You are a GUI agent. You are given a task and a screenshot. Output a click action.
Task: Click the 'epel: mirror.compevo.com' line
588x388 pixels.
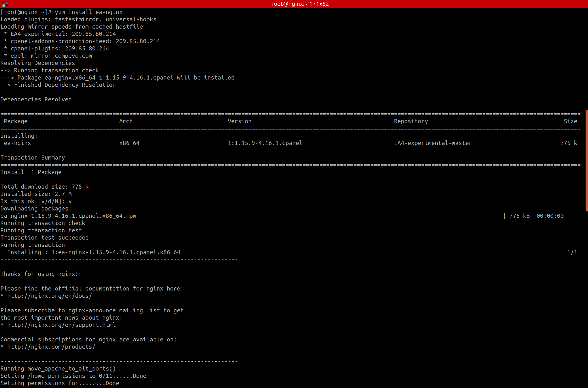click(48, 56)
